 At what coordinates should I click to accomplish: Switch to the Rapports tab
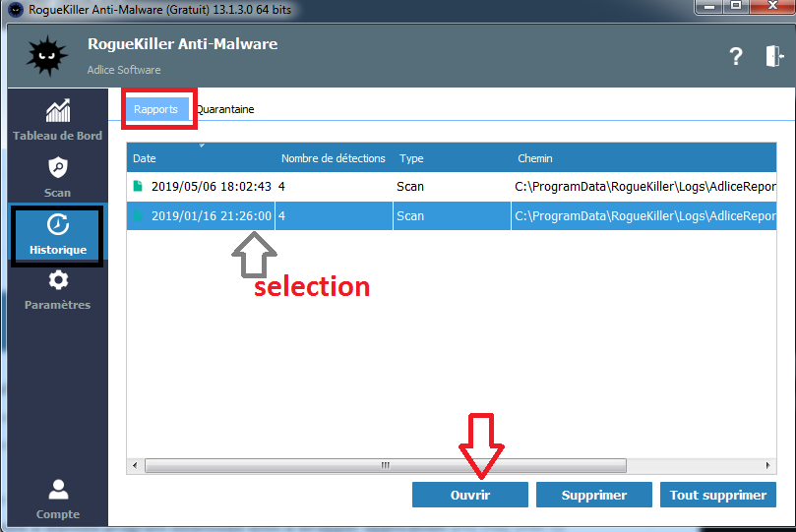coord(155,109)
